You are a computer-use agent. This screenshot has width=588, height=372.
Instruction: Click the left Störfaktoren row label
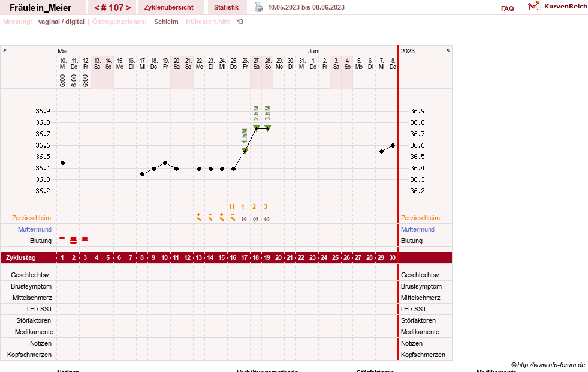click(34, 320)
